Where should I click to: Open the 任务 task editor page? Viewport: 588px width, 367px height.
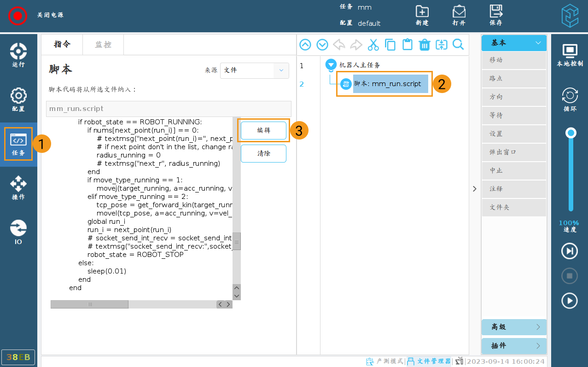point(18,144)
